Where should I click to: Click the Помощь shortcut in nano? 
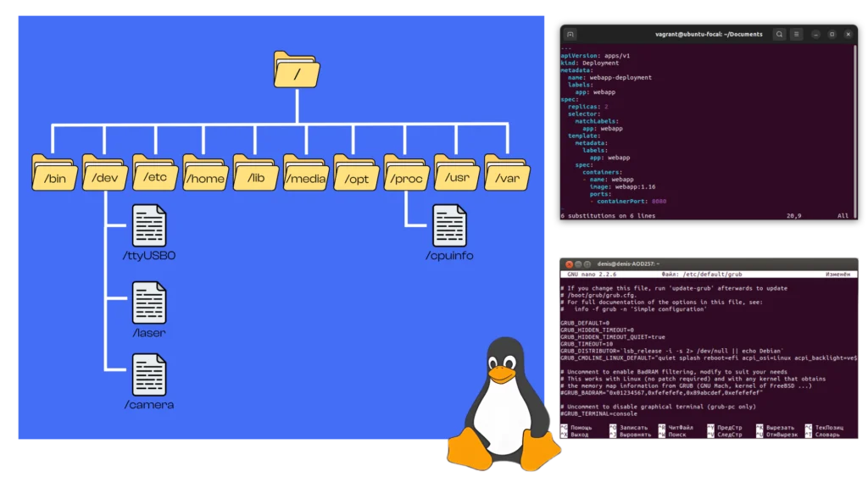[x=581, y=428]
